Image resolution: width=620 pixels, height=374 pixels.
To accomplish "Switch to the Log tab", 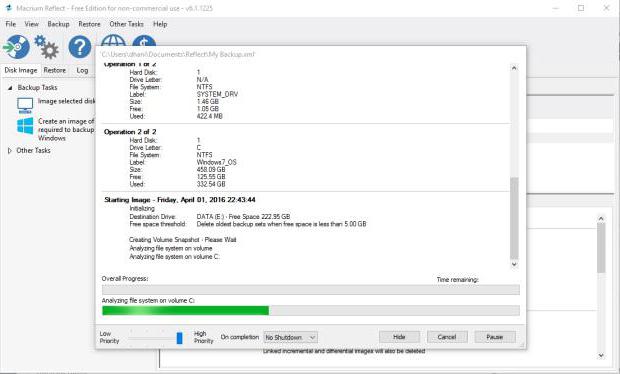I will [x=82, y=70].
